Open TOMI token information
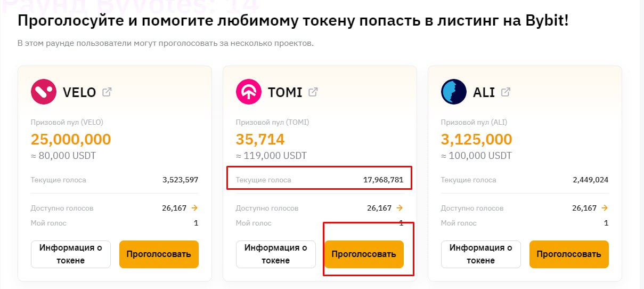This screenshot has height=289, width=644. [276, 254]
